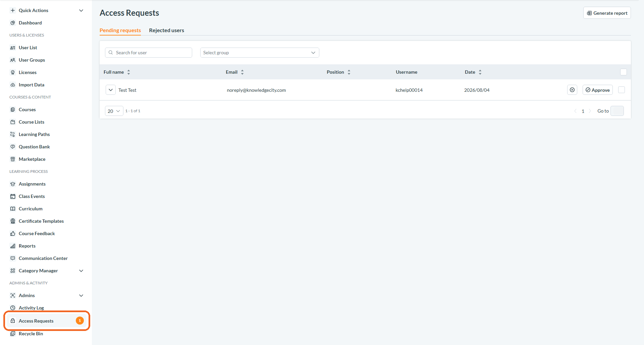Click the Communication Center chat icon
Screen dimensions: 644x345
point(13,258)
